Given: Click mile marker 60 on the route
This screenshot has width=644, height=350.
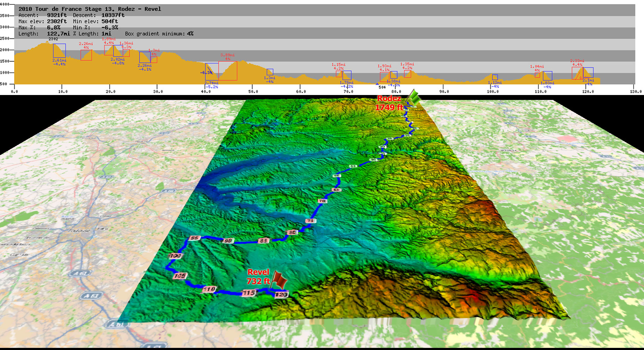Looking at the screenshot, I should [337, 176].
